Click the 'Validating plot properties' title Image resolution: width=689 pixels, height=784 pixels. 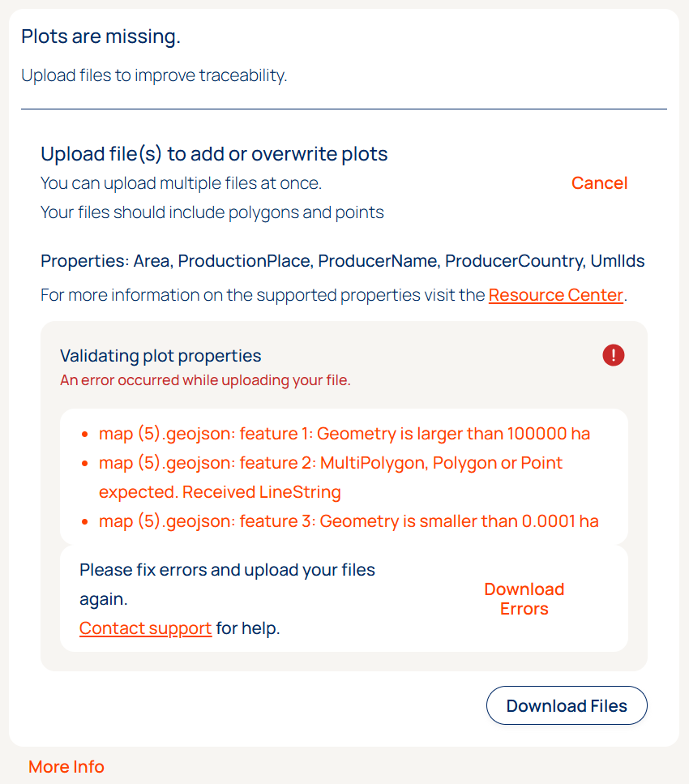(x=160, y=355)
